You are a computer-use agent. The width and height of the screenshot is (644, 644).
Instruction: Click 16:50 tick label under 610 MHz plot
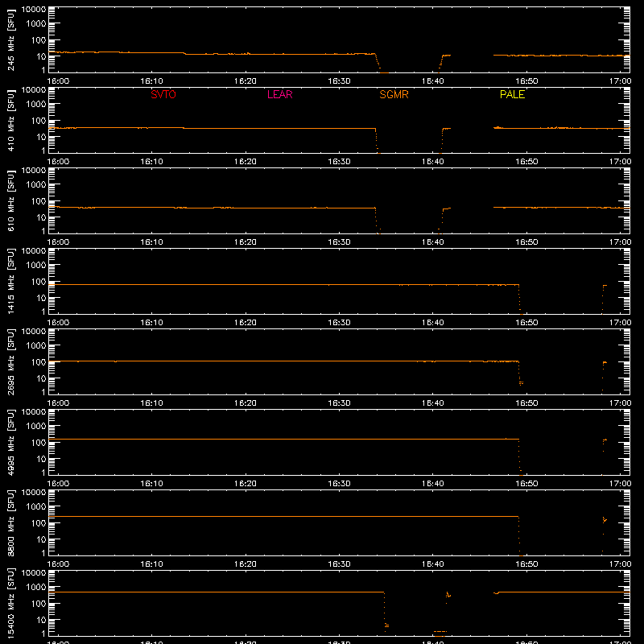(526, 242)
